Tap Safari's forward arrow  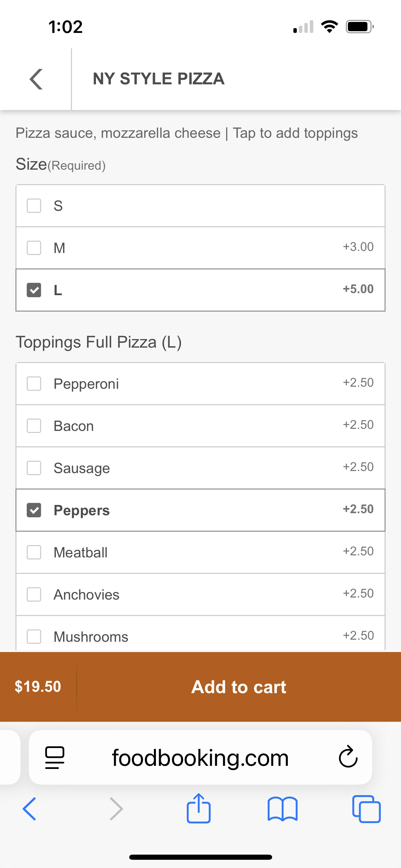116,809
